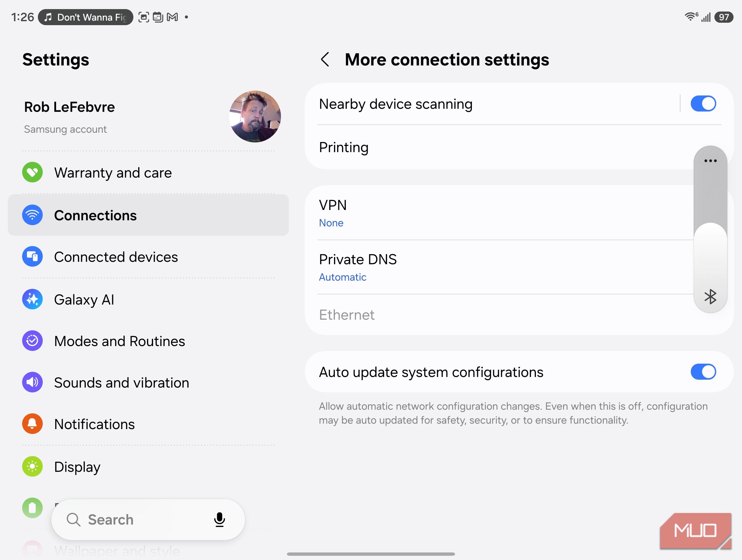Viewport: 742px width, 560px height.
Task: Tap the Connections label in the sidebar
Action: pos(95,215)
